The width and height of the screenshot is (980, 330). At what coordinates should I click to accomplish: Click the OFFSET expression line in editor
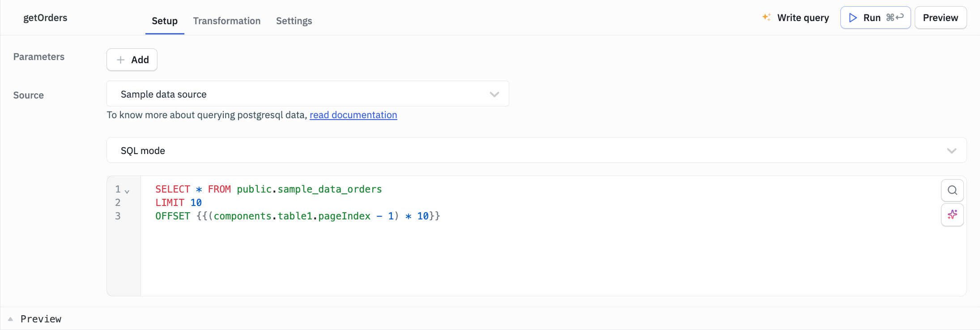[x=298, y=216]
